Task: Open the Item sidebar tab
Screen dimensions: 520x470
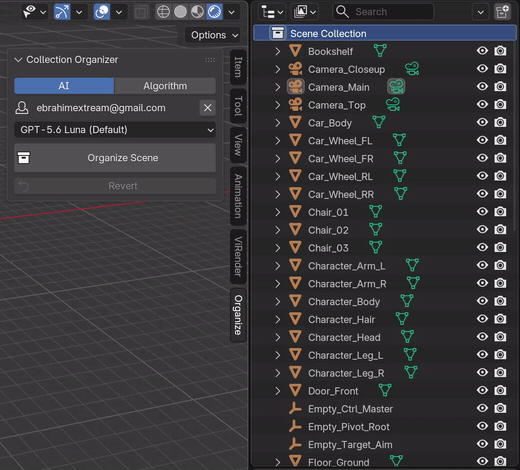Action: 238,67
